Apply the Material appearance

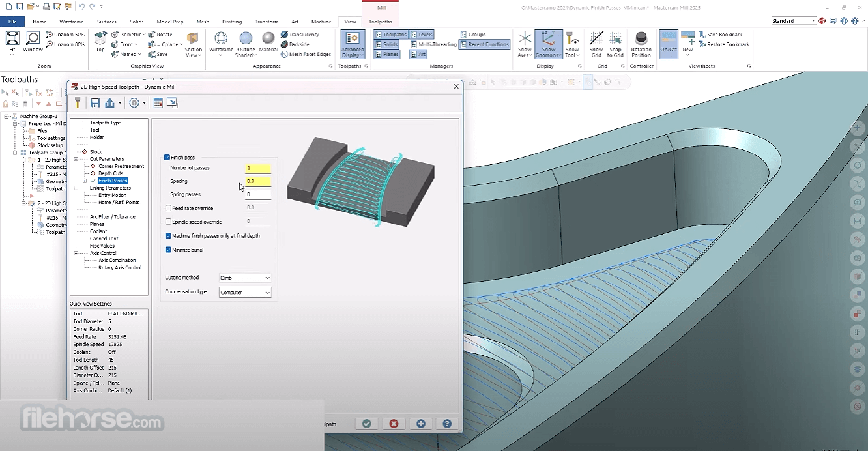pos(268,41)
